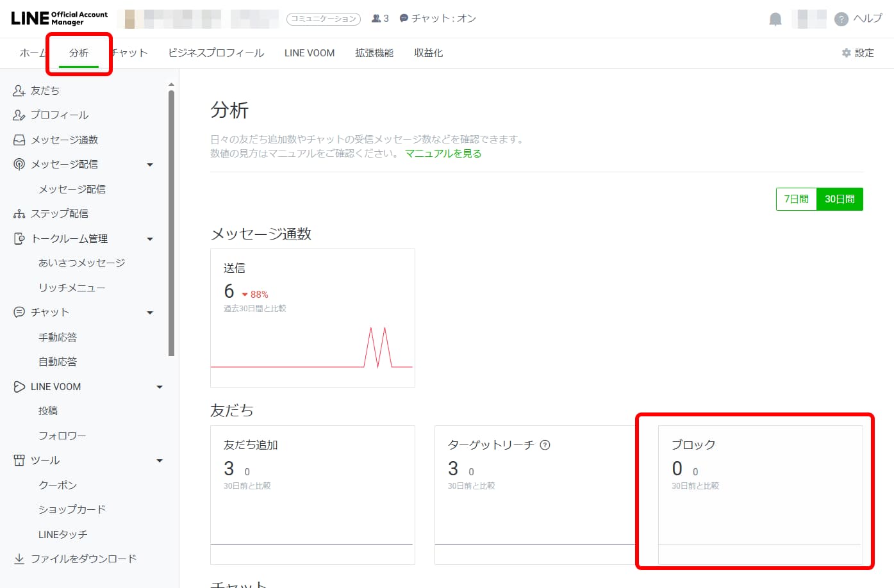Open 設定 from the top right
Viewport: 894px width, 588px height.
[x=856, y=53]
